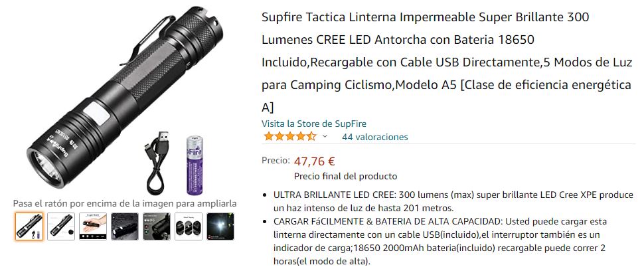Image resolution: width=644 pixels, height=269 pixels.
Task: Open the dark wet flashlight thumbnail
Action: (x=124, y=226)
